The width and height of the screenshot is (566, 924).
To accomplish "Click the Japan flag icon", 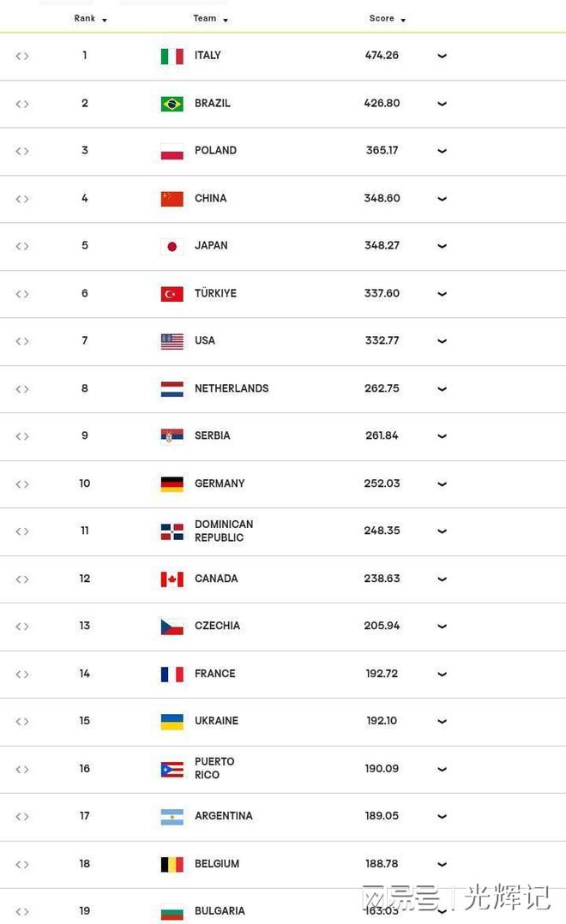I will [x=172, y=247].
